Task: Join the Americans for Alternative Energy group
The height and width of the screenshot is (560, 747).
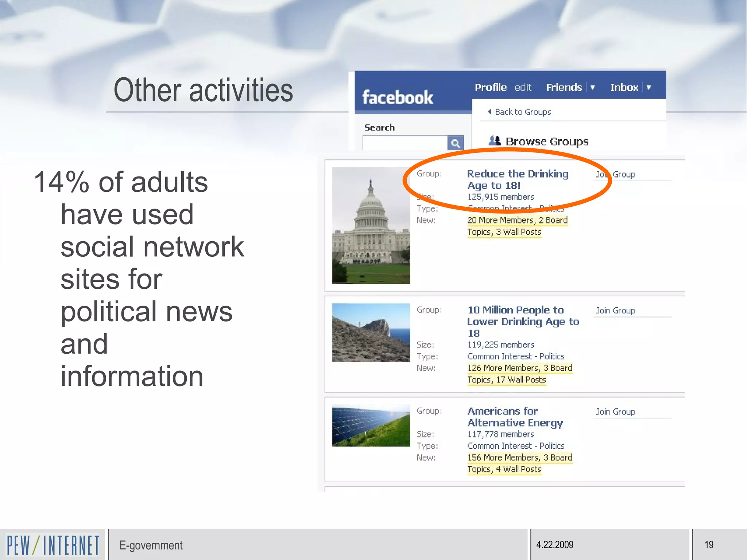Action: click(x=615, y=412)
